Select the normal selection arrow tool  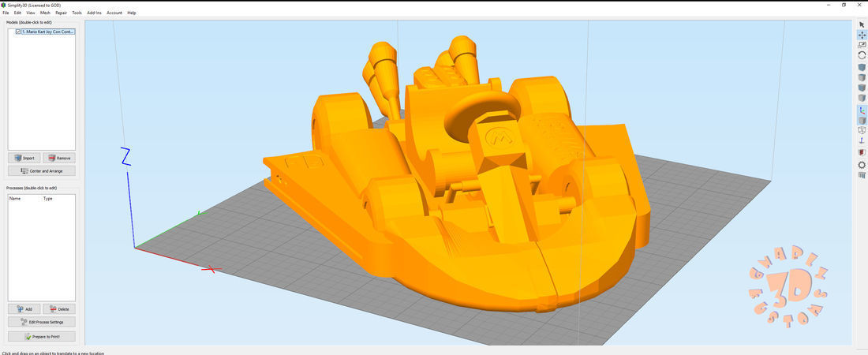[x=862, y=24]
